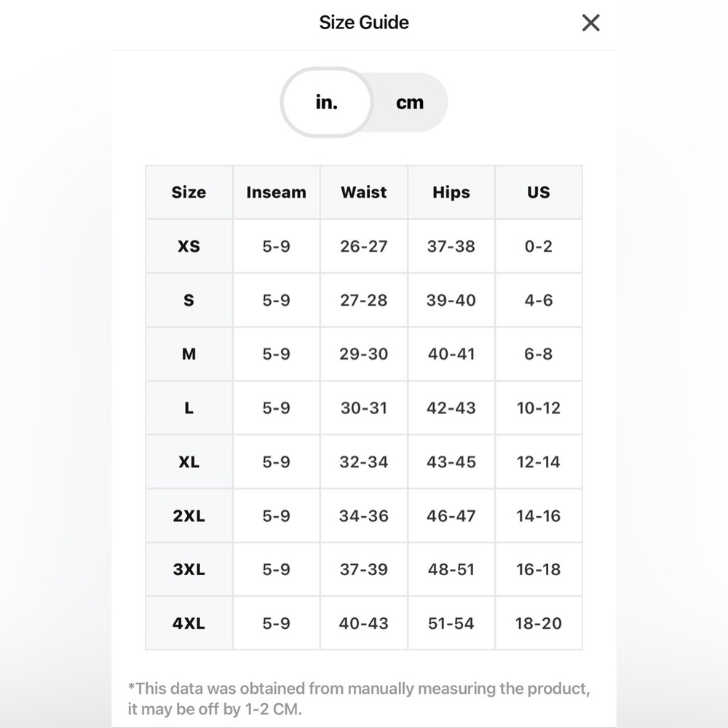
Task: Select the 3XL size row label
Action: tap(189, 569)
